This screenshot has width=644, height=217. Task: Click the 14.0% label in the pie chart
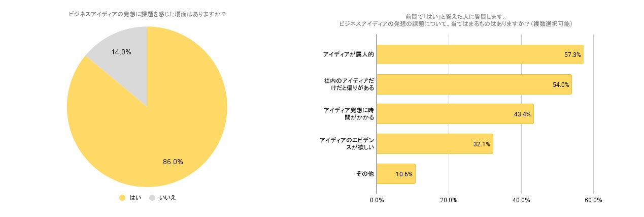click(121, 52)
